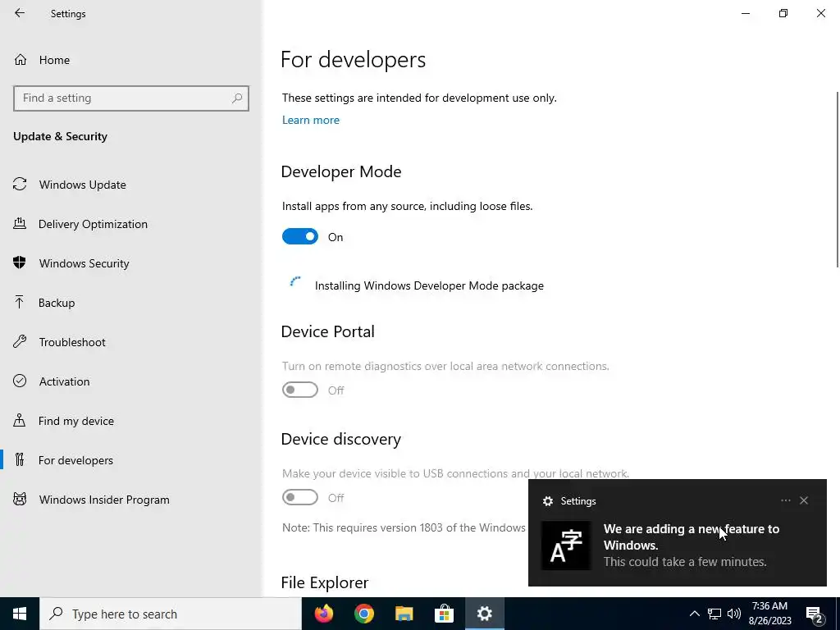Open the Troubleshoot page
This screenshot has height=630, width=840.
(x=72, y=342)
